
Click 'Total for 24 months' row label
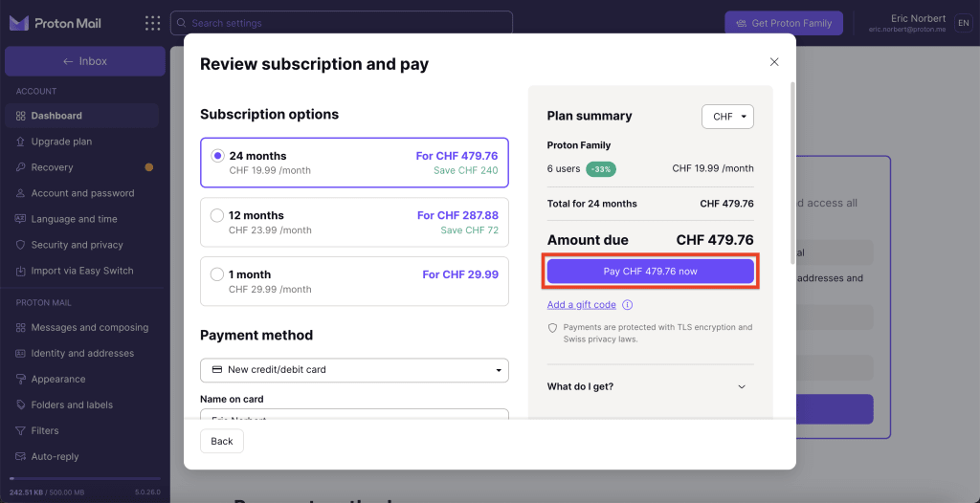591,204
